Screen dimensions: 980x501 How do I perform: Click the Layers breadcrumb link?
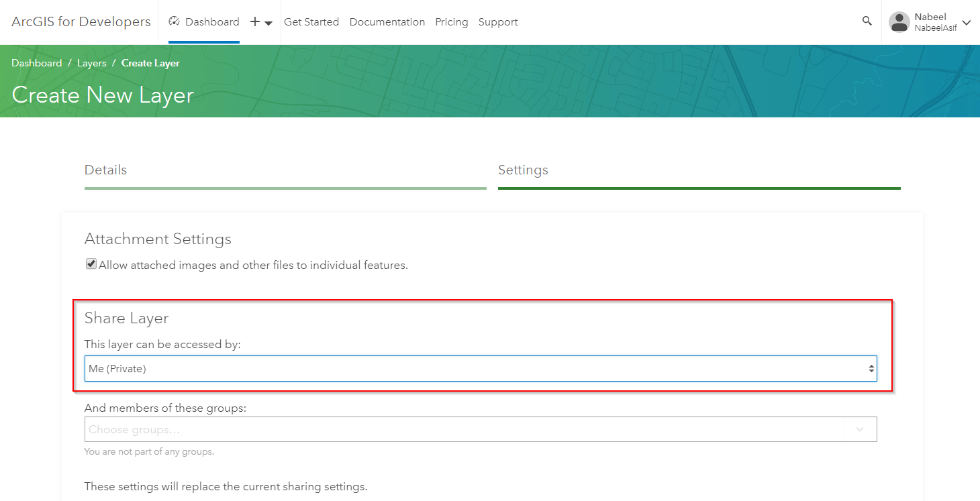pyautogui.click(x=92, y=63)
